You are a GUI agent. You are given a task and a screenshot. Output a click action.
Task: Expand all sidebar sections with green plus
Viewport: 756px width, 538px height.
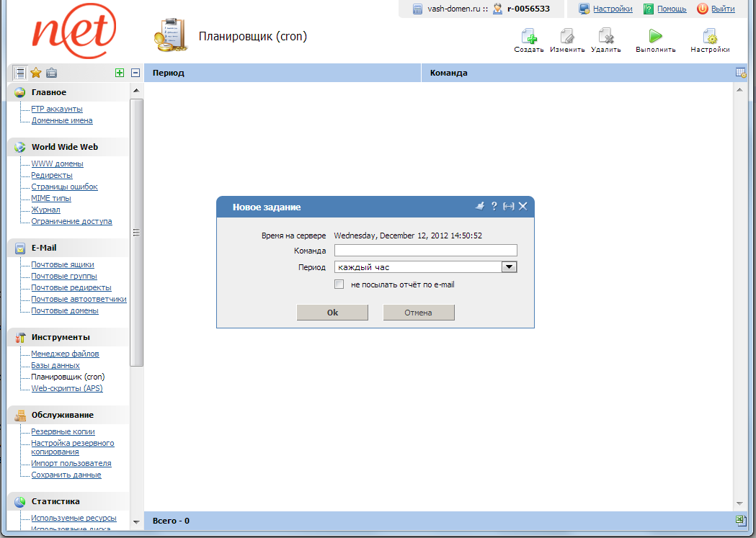[x=120, y=72]
